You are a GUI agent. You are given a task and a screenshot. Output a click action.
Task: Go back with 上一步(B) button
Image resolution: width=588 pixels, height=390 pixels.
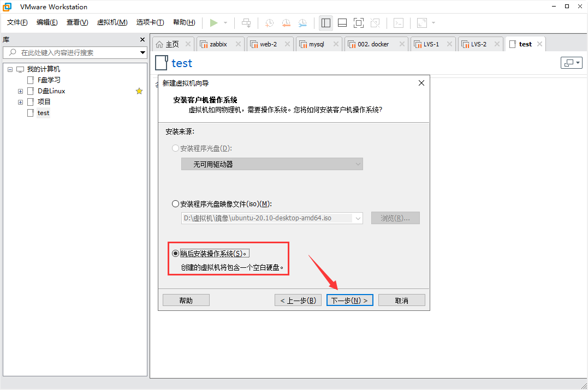(x=298, y=301)
